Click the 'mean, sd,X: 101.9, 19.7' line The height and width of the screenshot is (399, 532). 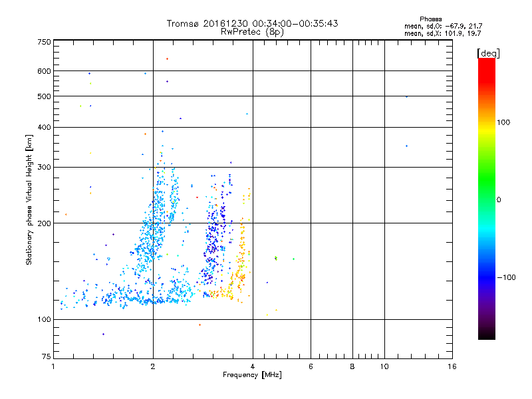(x=442, y=33)
